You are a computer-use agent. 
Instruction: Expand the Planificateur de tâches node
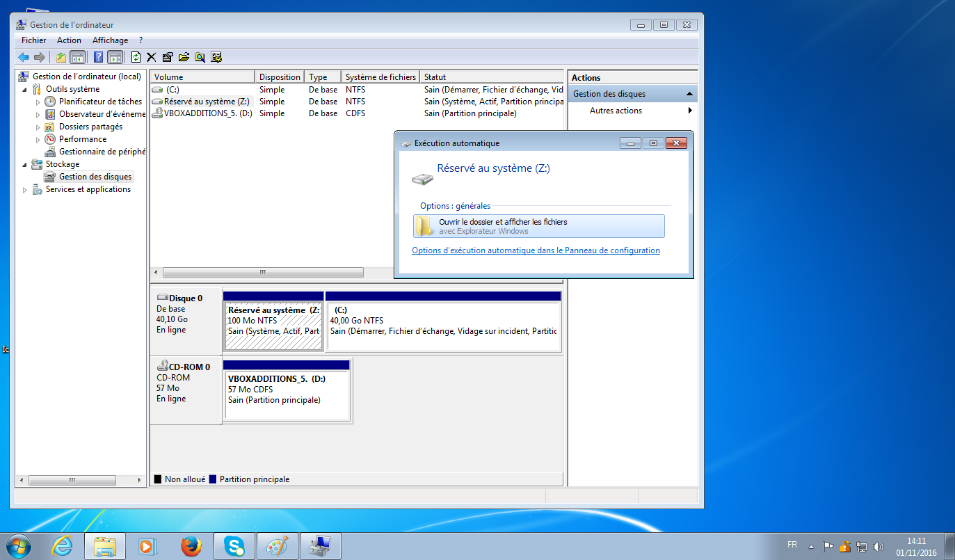point(38,102)
